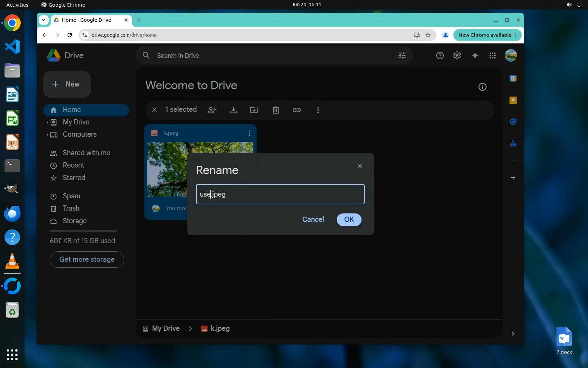Click the storage usage bar
The width and height of the screenshot is (588, 368).
pos(83,231)
